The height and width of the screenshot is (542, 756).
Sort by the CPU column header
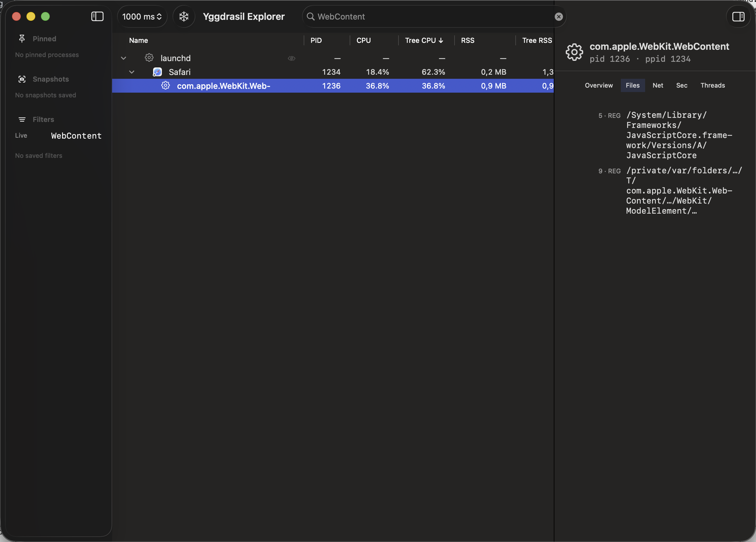tap(363, 40)
